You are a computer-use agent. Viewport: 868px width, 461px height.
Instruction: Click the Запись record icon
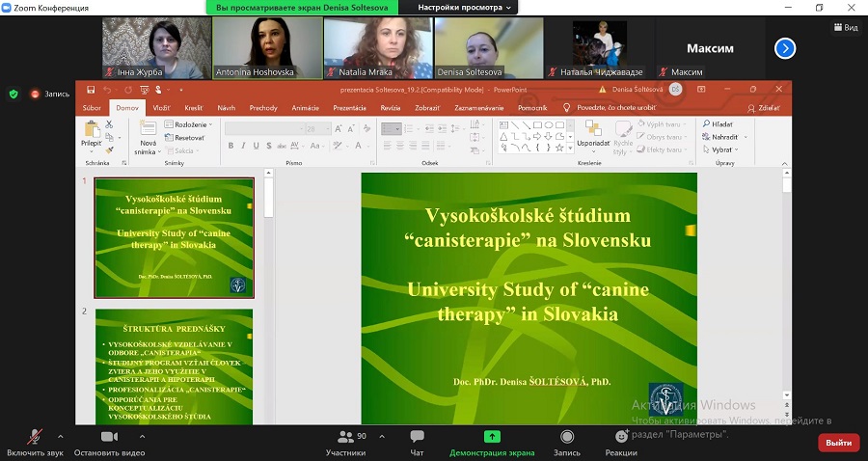(566, 437)
